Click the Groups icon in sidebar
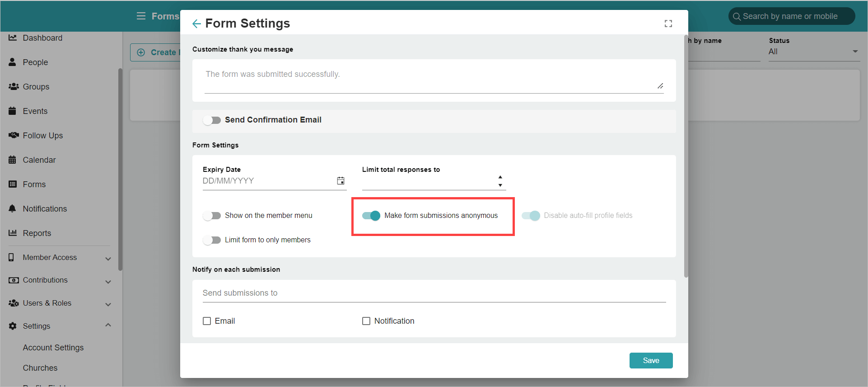 tap(14, 87)
